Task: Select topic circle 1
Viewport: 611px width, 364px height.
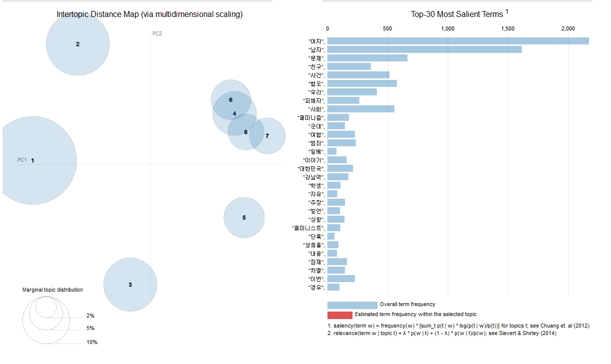Action: (x=32, y=160)
